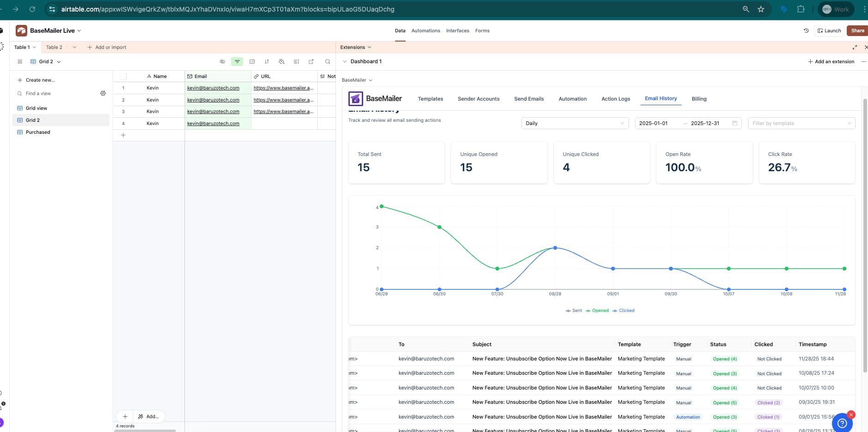
Task: Open the grid search magnifier
Action: point(328,61)
